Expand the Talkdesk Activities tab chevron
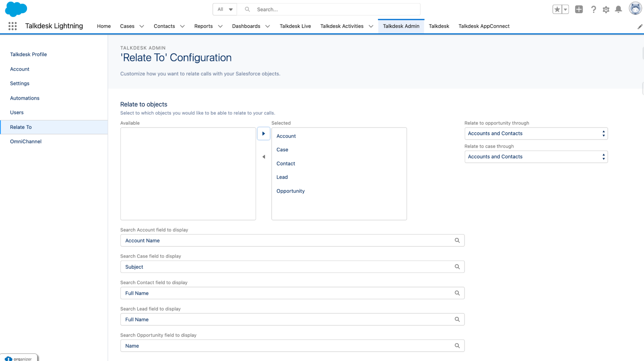Screen dimensions: 644x361 point(371,26)
